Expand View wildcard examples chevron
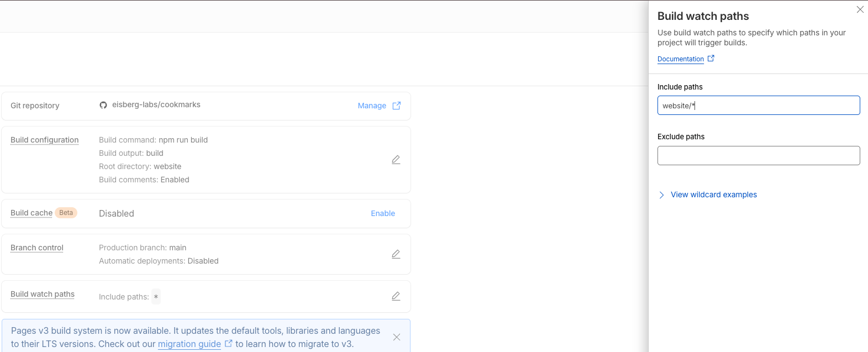Image resolution: width=868 pixels, height=352 pixels. pos(661,195)
